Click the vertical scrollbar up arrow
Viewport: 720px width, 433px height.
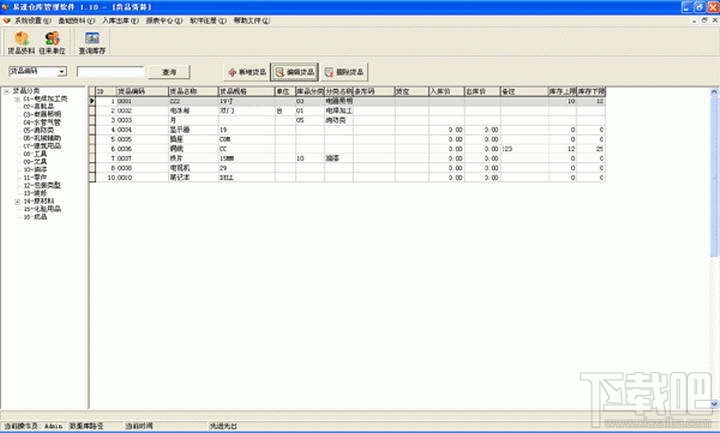(714, 92)
